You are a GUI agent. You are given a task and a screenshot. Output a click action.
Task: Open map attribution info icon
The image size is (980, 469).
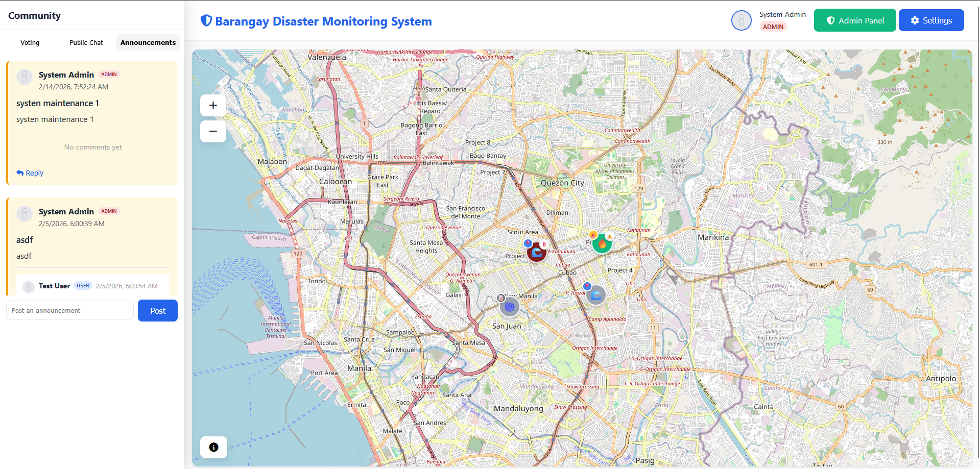213,447
